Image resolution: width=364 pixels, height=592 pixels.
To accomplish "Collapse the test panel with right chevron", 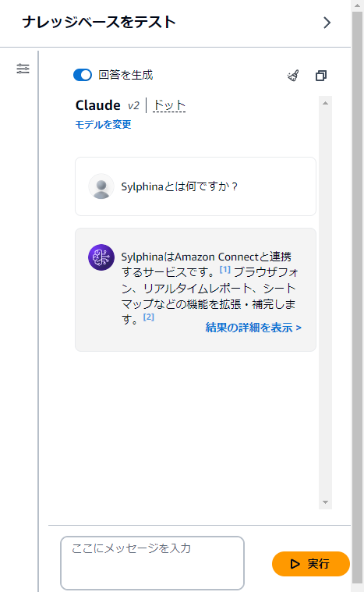I will 327,23.
